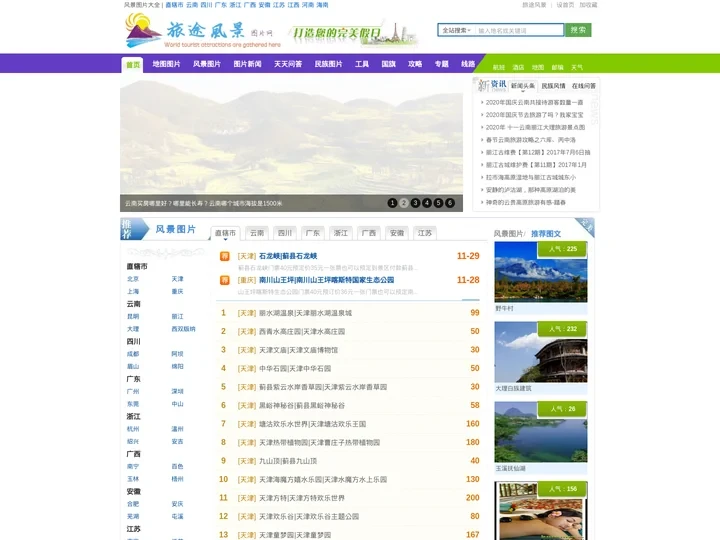
Task: Open news item 春节云南旅游攻略之六库
Action: [530, 140]
